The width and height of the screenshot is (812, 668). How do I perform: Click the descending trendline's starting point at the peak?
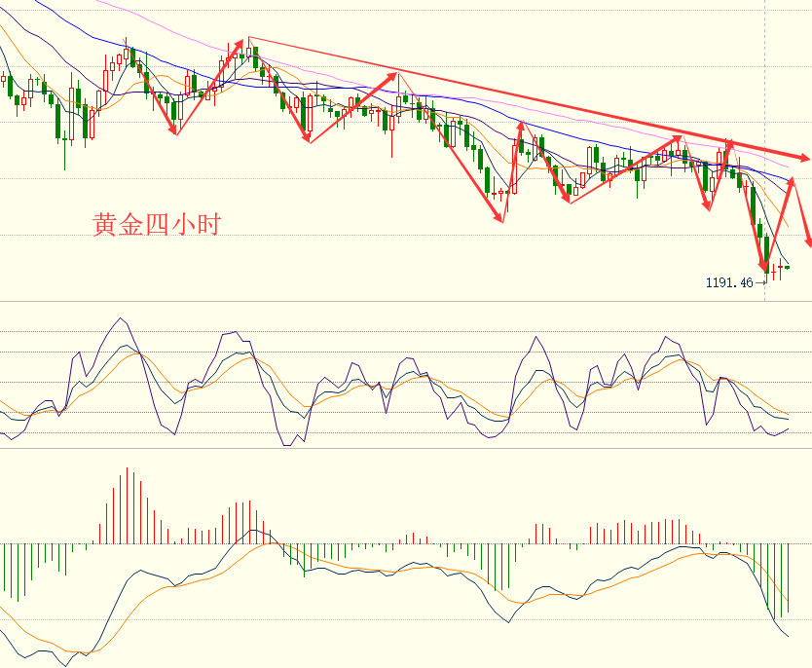[248, 38]
